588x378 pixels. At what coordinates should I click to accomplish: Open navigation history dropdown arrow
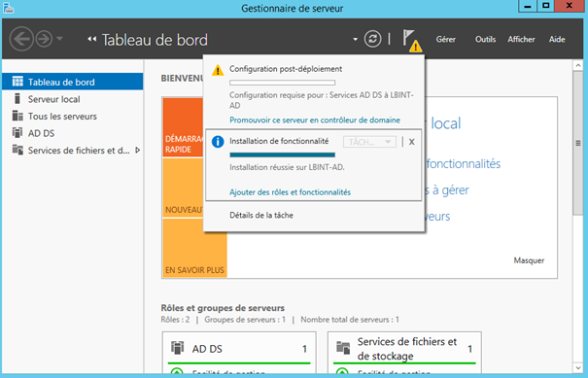59,38
